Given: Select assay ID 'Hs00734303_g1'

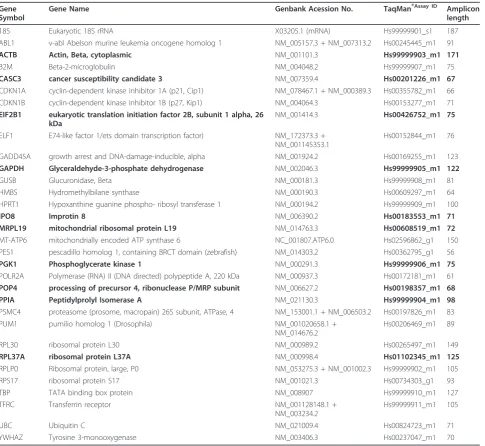Looking at the screenshot, I should 409,381.
